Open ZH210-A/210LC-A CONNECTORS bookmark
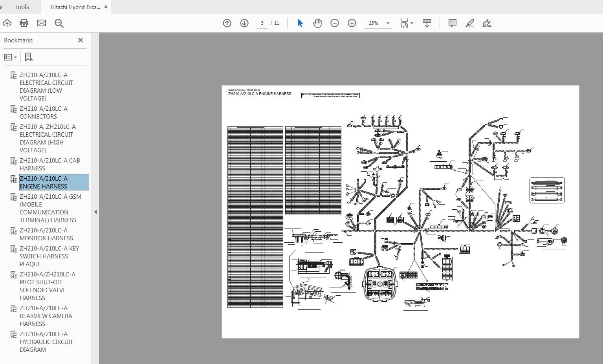 coord(43,112)
